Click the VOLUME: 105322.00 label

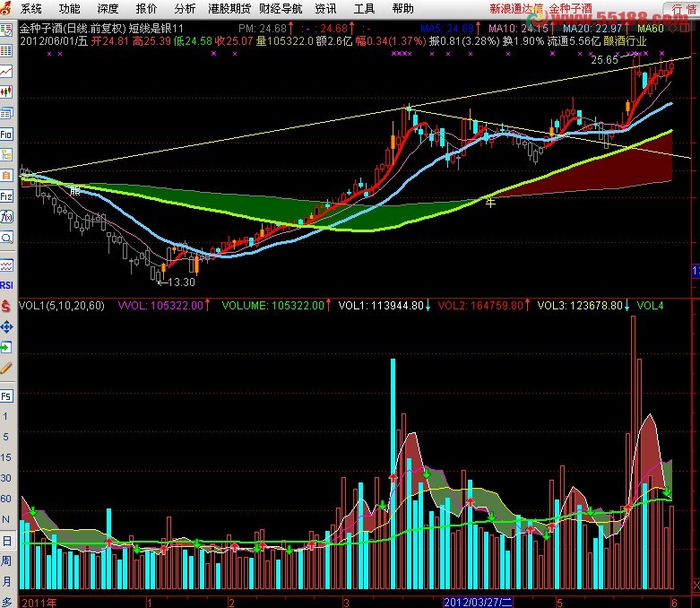pyautogui.click(x=273, y=306)
